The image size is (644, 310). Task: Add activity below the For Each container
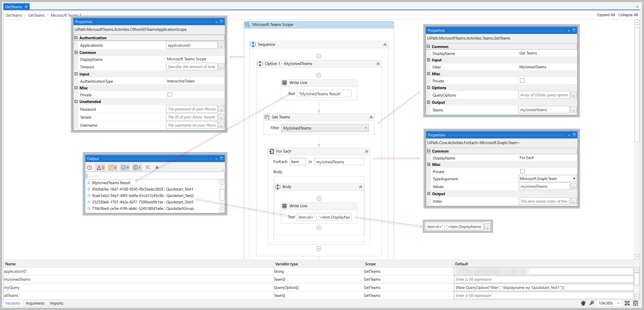click(x=319, y=249)
